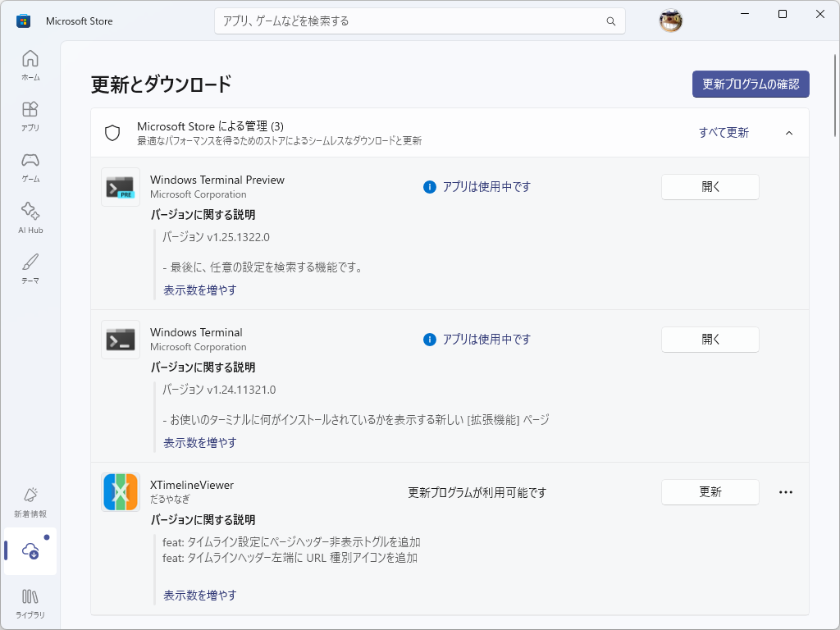Viewport: 840px width, 630px height.
Task: Open the アプリ (Apps) sidebar section
Action: (x=30, y=116)
